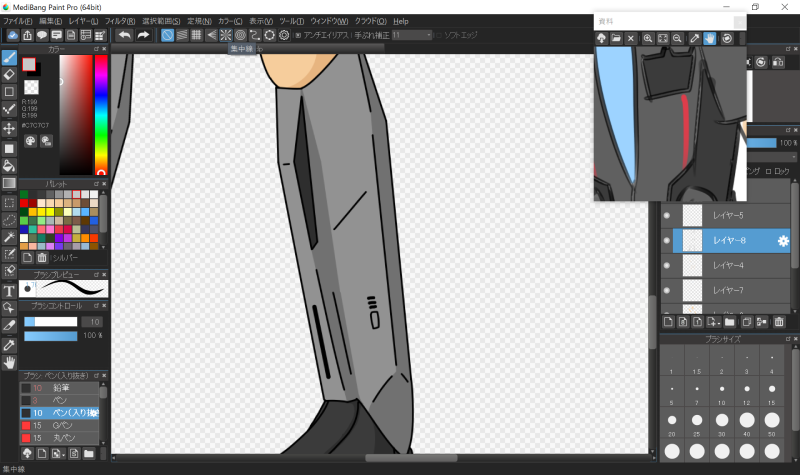Hide レイヤー5 visibility dot
Screen dimensions: 800x475
(x=667, y=215)
